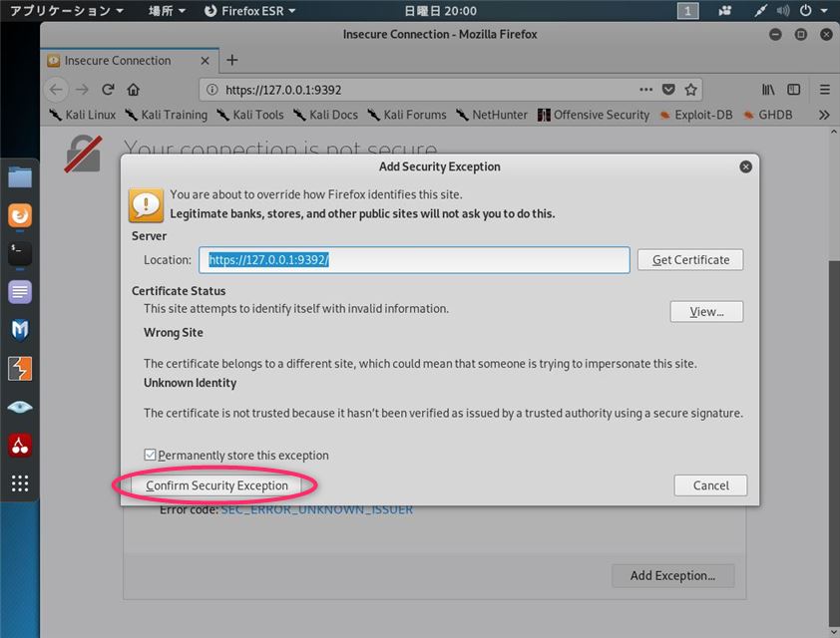Click Get Certificate button
The image size is (840, 638).
coord(690,259)
